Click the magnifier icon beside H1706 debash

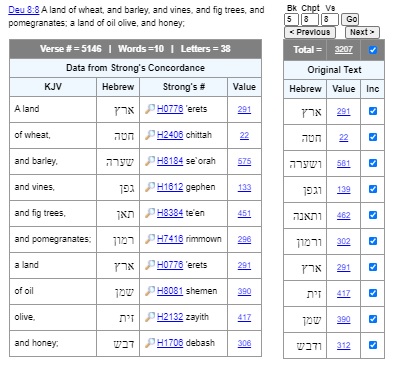[150, 343]
